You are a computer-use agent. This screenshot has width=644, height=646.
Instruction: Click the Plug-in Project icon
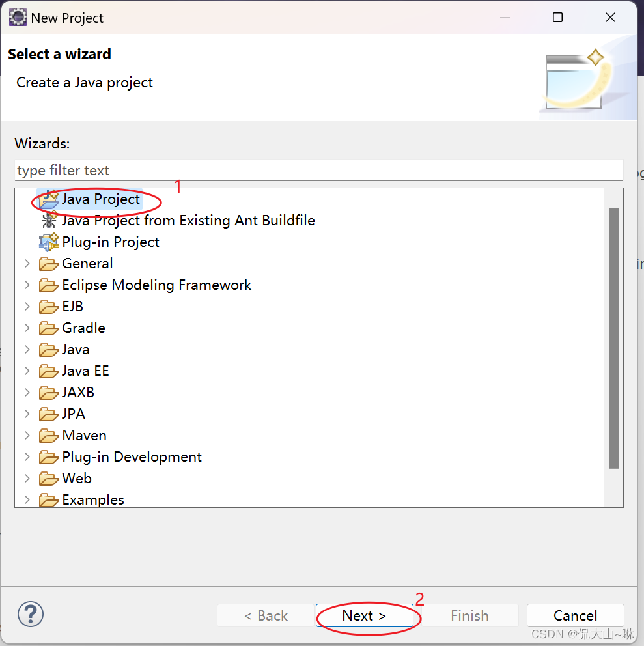(49, 242)
